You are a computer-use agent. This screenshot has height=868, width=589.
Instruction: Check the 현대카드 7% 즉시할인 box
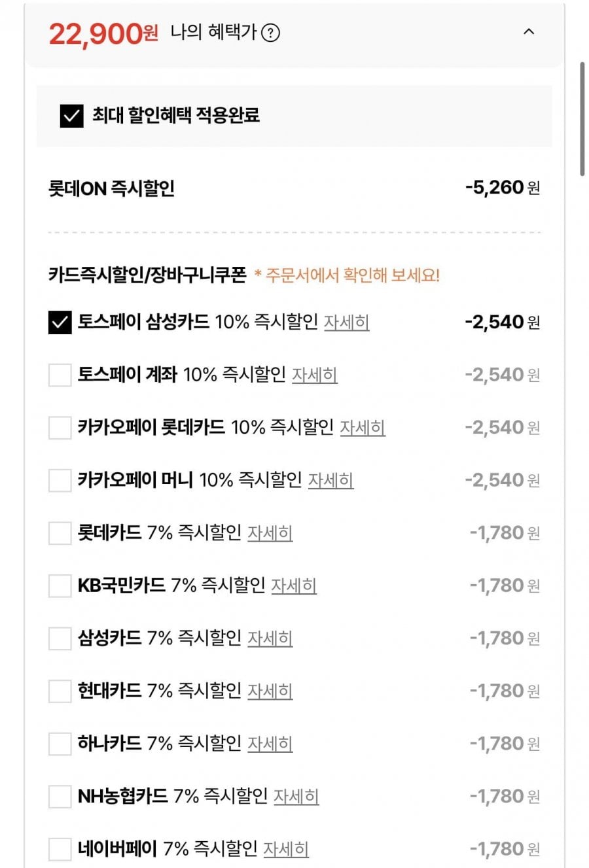[x=60, y=691]
